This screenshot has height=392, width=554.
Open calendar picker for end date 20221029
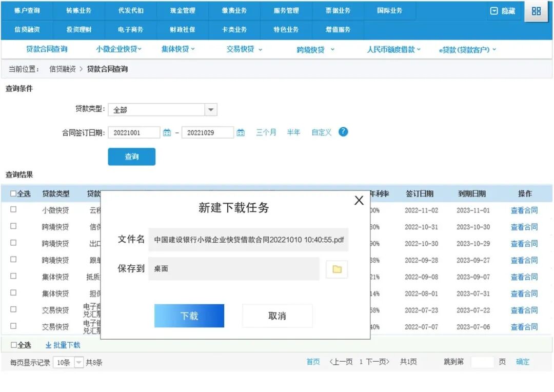[x=241, y=132]
